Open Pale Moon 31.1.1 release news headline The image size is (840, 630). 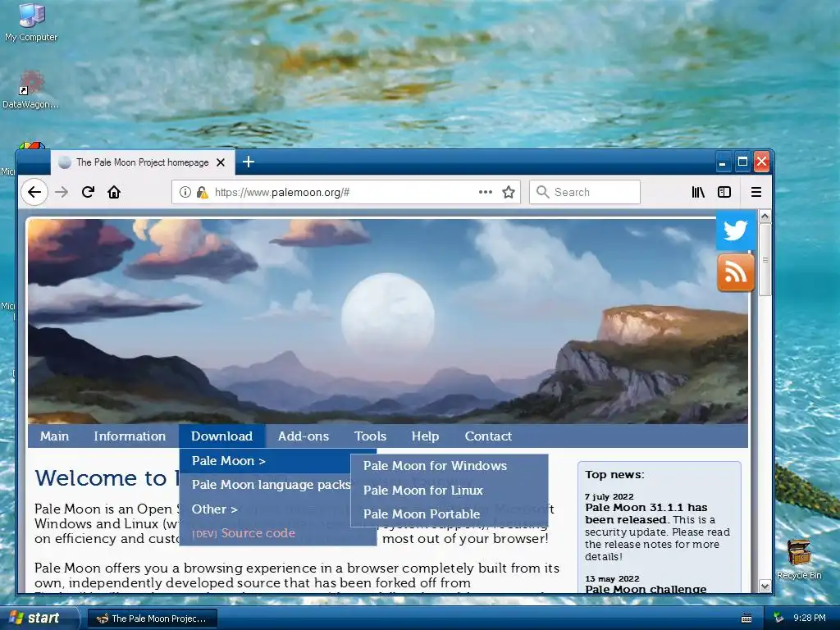646,514
